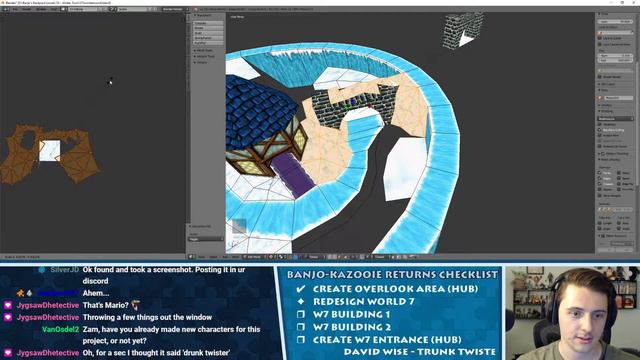Open the Help menu
640x360 pixels.
click(x=53, y=9)
